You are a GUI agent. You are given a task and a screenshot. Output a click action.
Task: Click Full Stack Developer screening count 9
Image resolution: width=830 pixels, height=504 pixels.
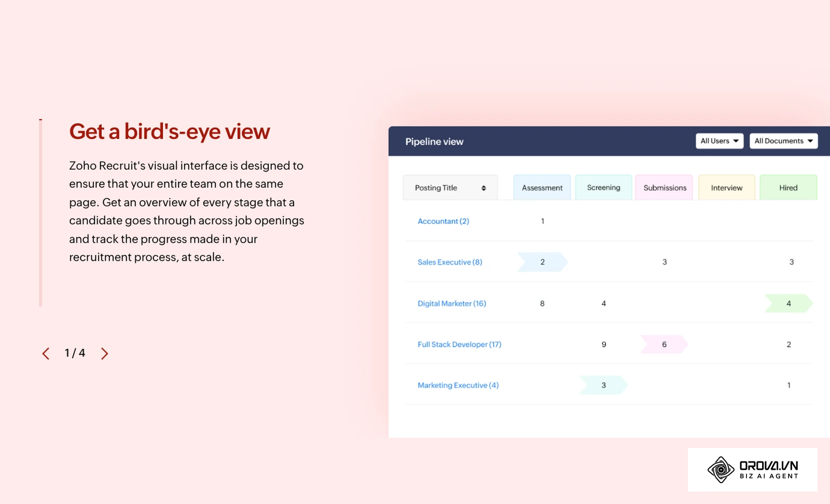pos(604,344)
